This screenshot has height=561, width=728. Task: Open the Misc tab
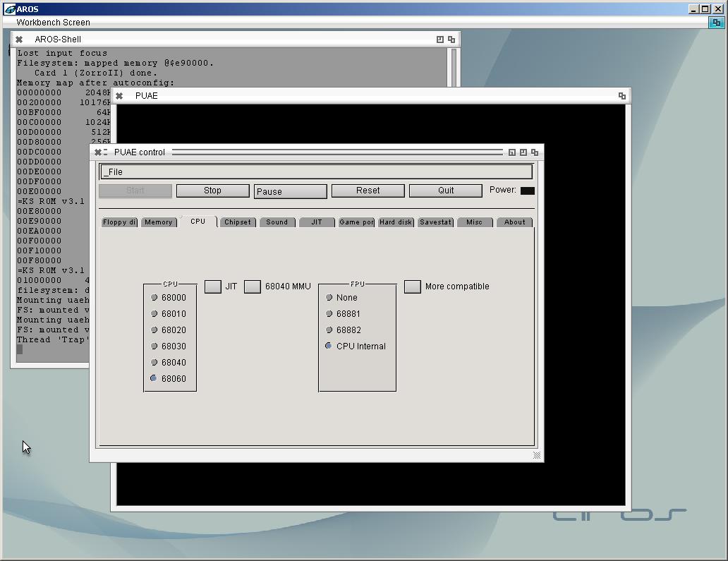[x=475, y=222]
